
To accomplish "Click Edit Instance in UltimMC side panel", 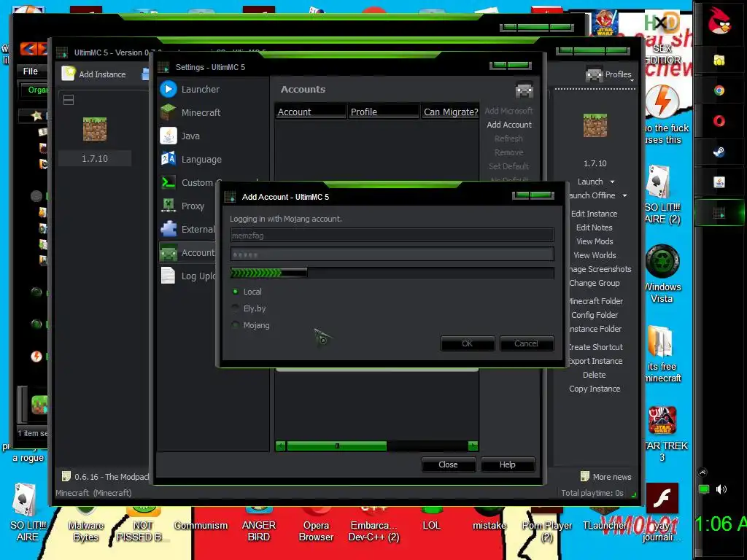I will pos(594,214).
